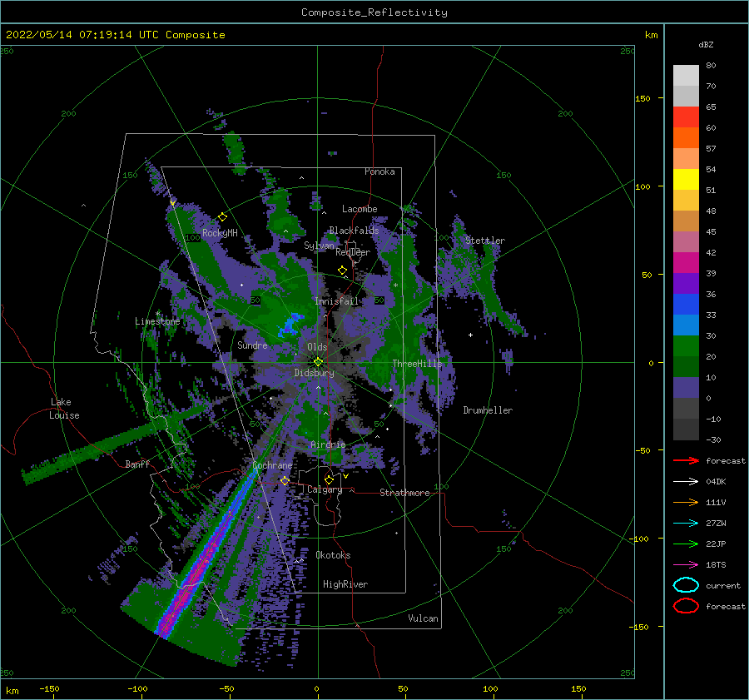Click the yellow diamond marker above Calgary
This screenshot has height=700, width=749.
[x=329, y=479]
